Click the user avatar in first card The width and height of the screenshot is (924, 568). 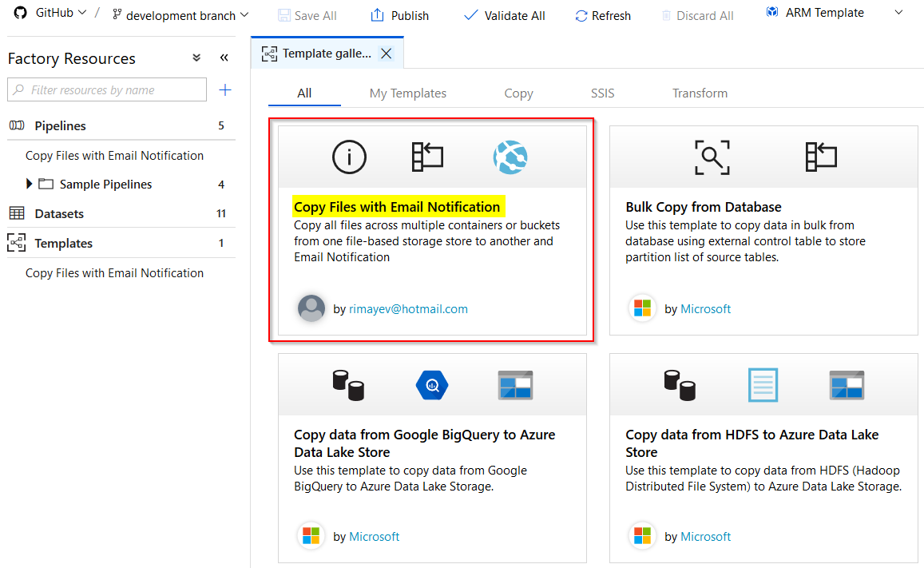(311, 308)
